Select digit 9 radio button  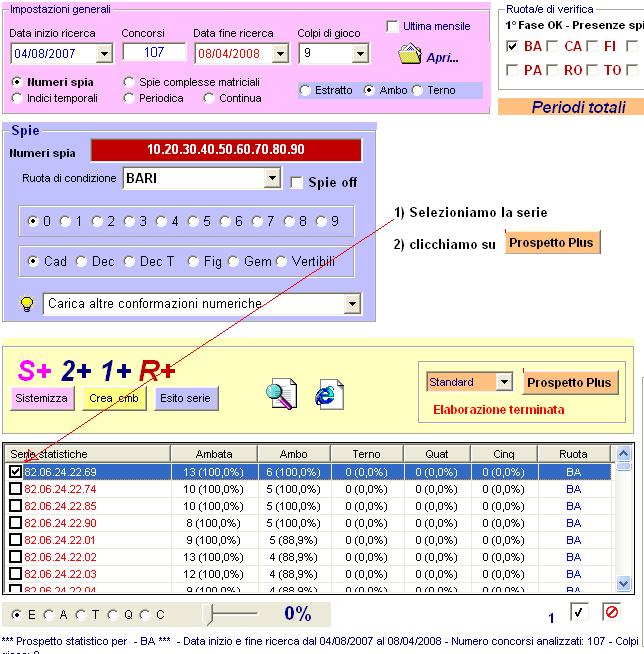pyautogui.click(x=321, y=221)
